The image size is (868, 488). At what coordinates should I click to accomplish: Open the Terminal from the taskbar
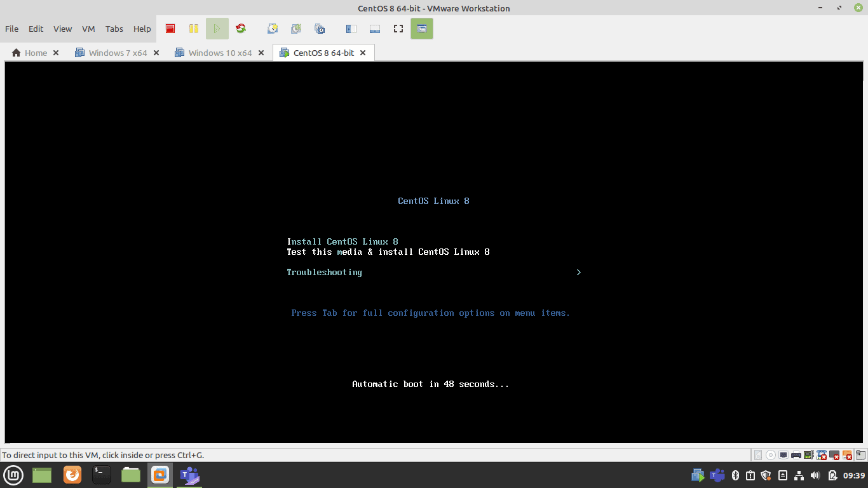pyautogui.click(x=102, y=475)
